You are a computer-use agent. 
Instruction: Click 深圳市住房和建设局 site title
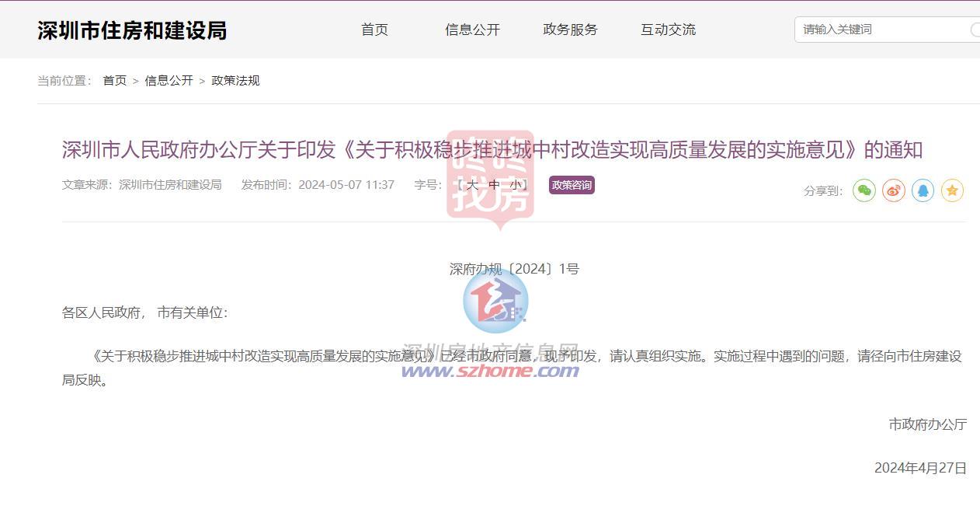pos(132,30)
